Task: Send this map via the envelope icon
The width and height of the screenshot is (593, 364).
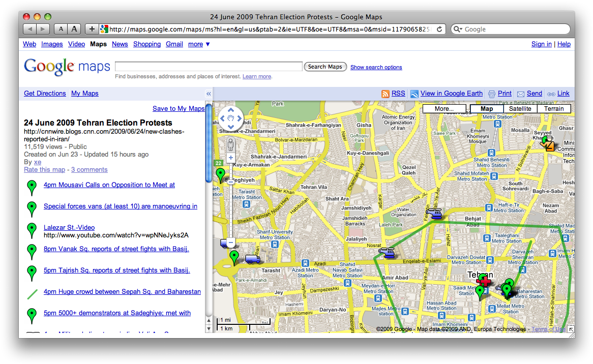Action: click(520, 94)
